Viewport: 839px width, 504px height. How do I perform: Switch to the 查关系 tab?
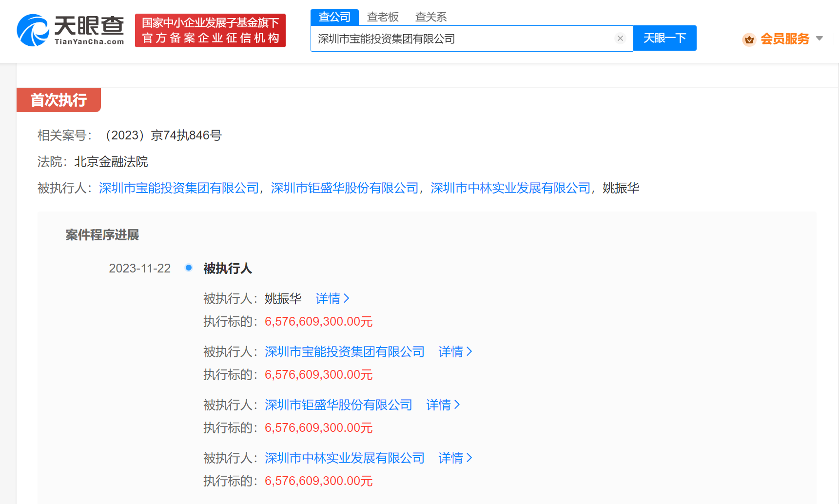pos(430,17)
